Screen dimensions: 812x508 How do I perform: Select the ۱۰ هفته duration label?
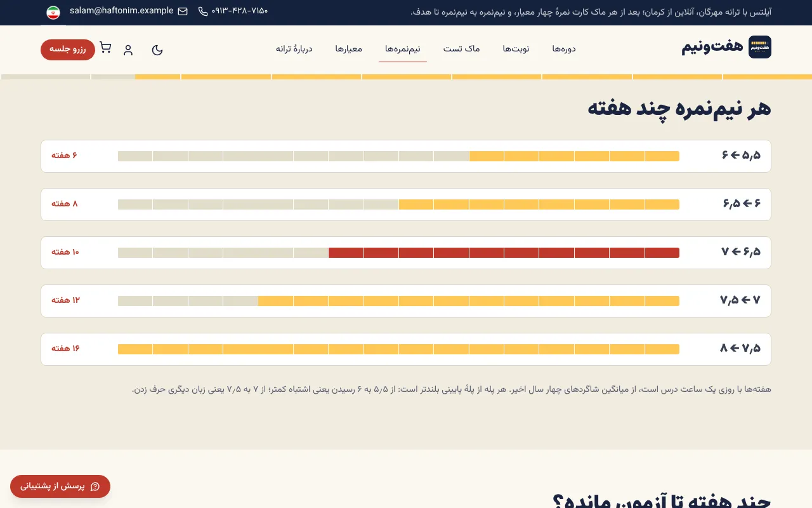tap(65, 252)
